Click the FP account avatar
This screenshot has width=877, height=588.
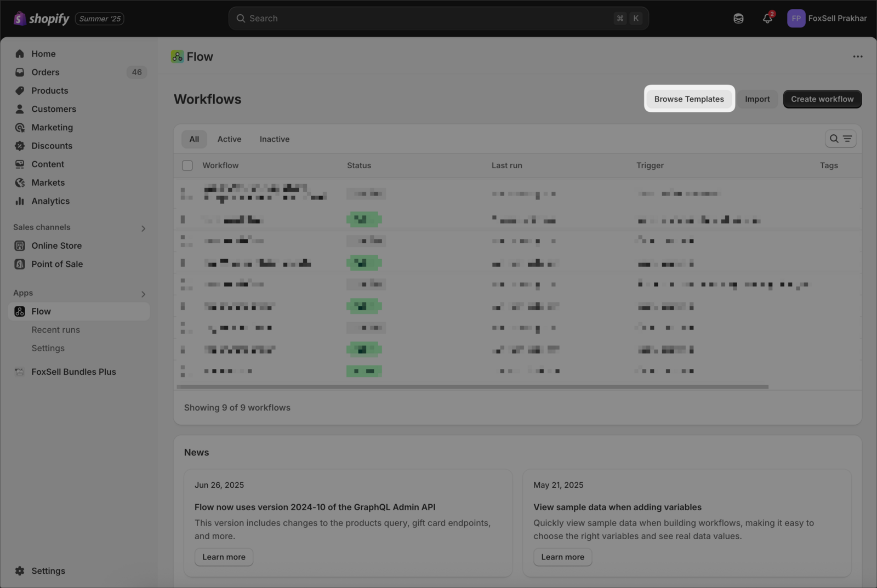pyautogui.click(x=795, y=18)
